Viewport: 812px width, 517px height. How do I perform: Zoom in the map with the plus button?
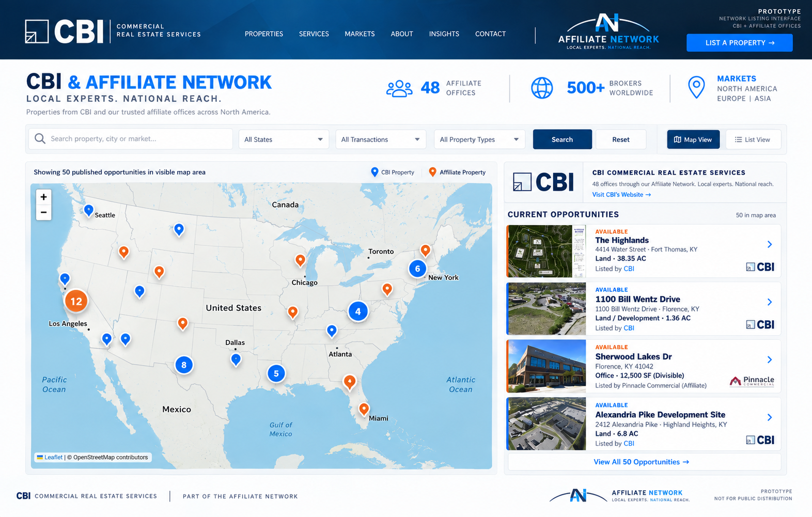coord(43,197)
